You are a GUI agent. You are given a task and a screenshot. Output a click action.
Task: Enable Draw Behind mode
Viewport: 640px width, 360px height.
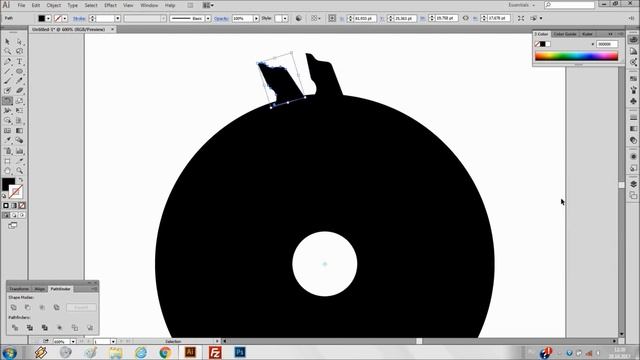click(x=14, y=215)
